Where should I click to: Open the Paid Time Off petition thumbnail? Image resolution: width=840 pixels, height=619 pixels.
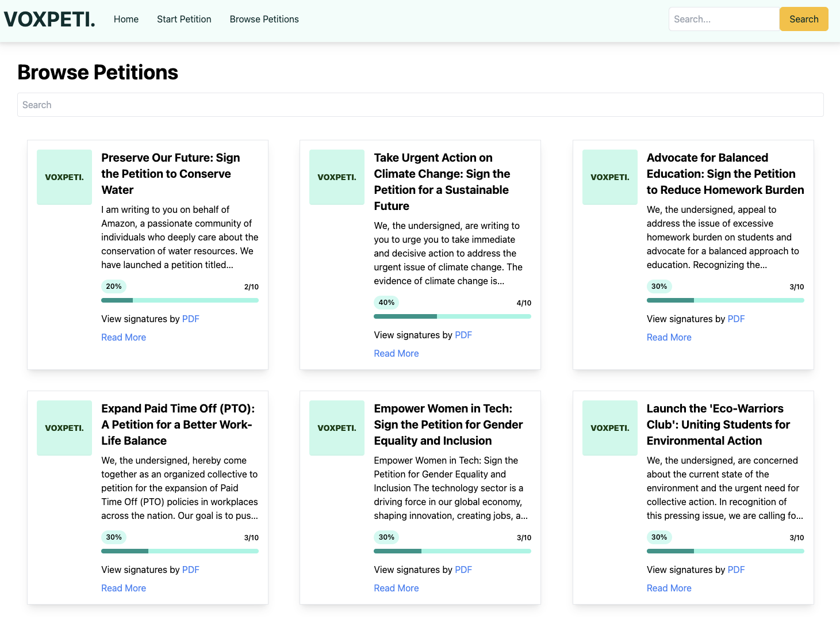(x=64, y=428)
